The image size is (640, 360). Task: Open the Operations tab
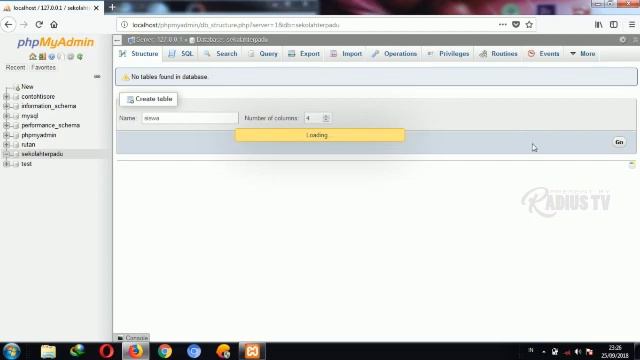tap(394, 53)
